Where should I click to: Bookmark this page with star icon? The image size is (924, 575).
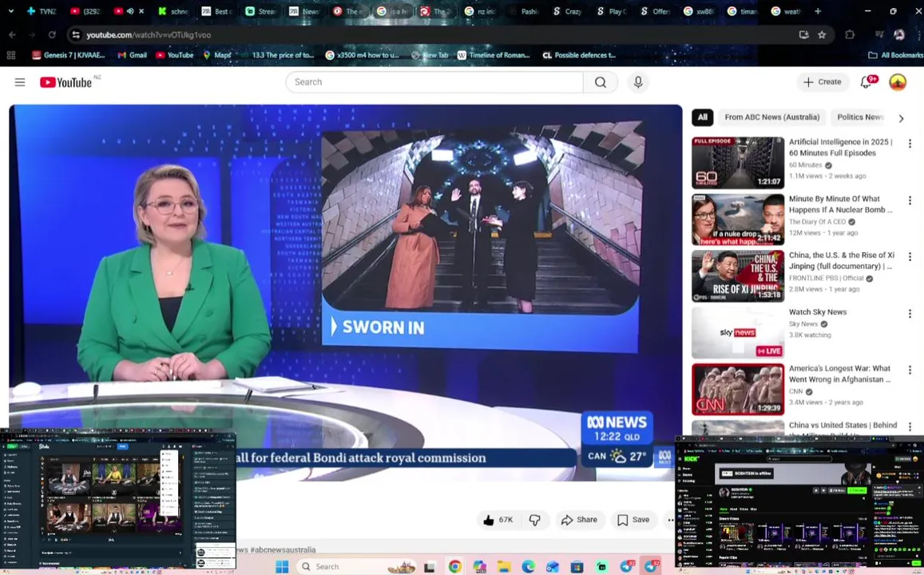coord(822,35)
